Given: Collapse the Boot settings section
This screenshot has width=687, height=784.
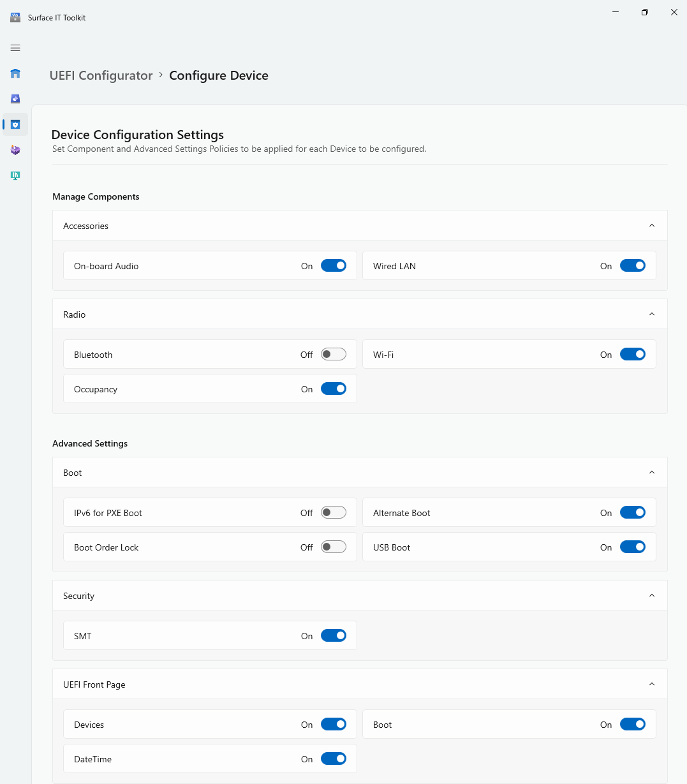Looking at the screenshot, I should click(x=651, y=472).
